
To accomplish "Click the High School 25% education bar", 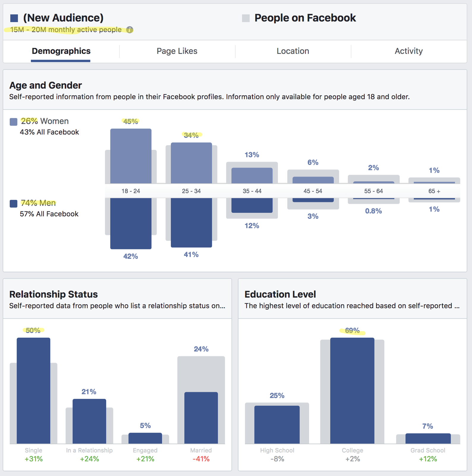I will point(277,425).
